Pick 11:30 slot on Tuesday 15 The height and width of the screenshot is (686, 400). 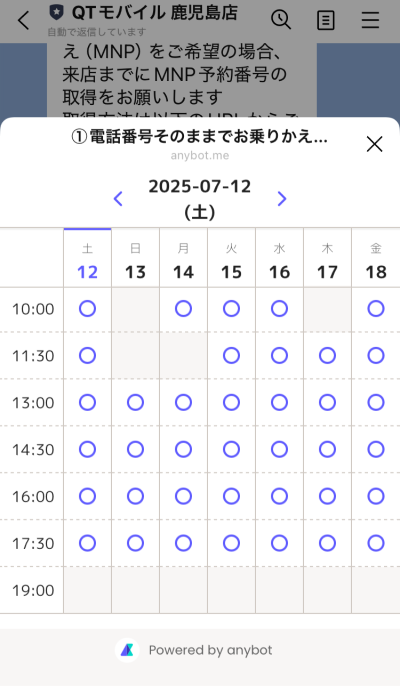coord(232,356)
